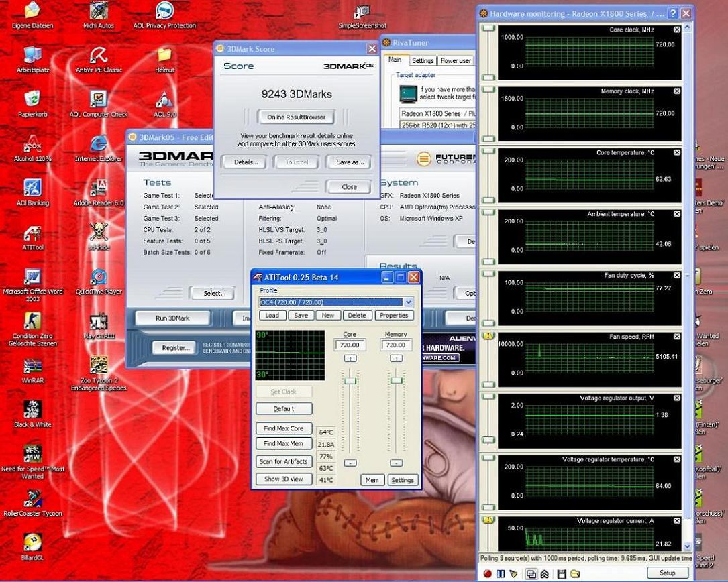Save the monitoring log with floppy disk icon
The height and width of the screenshot is (582, 728).
pos(562,574)
